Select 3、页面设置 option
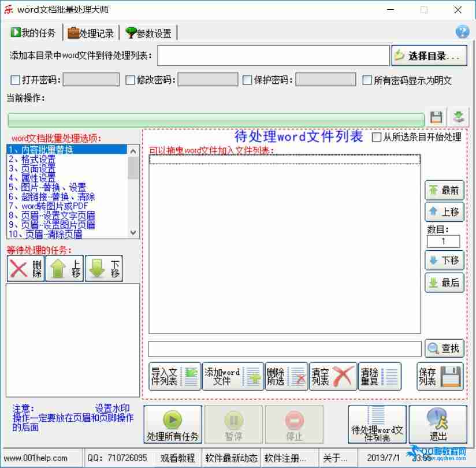476x468 pixels. point(66,168)
